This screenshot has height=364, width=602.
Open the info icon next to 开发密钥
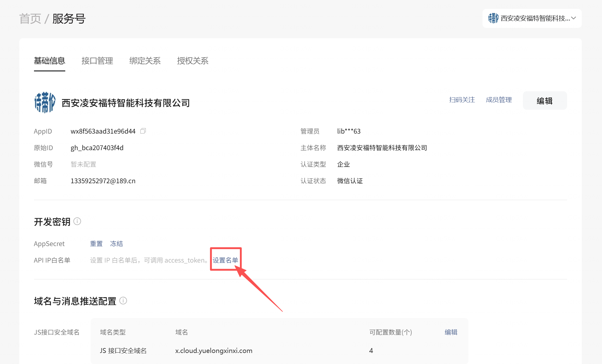tap(78, 221)
